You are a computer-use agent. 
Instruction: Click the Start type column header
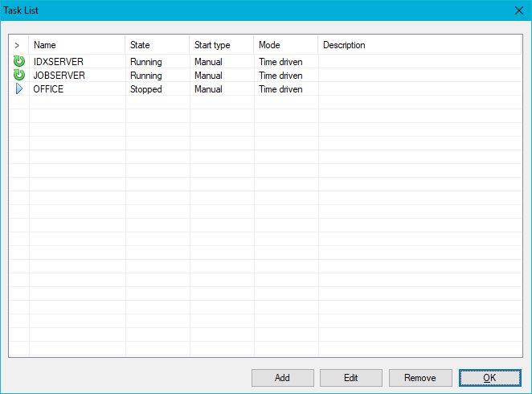pyautogui.click(x=221, y=45)
